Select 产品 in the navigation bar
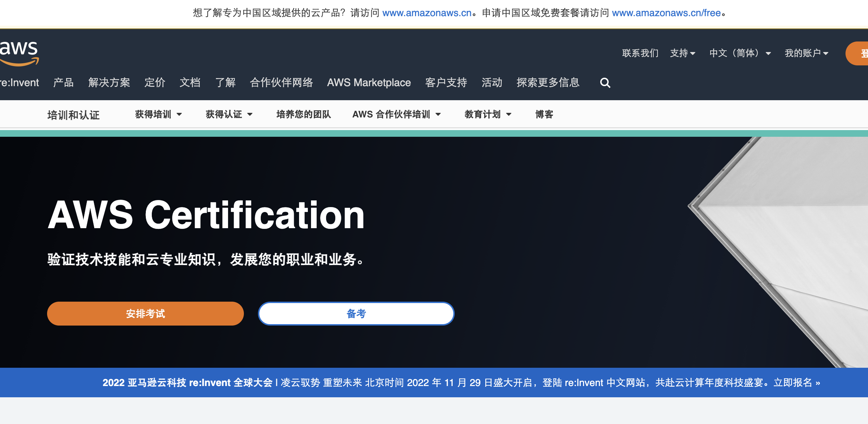This screenshot has width=868, height=424. coord(63,83)
